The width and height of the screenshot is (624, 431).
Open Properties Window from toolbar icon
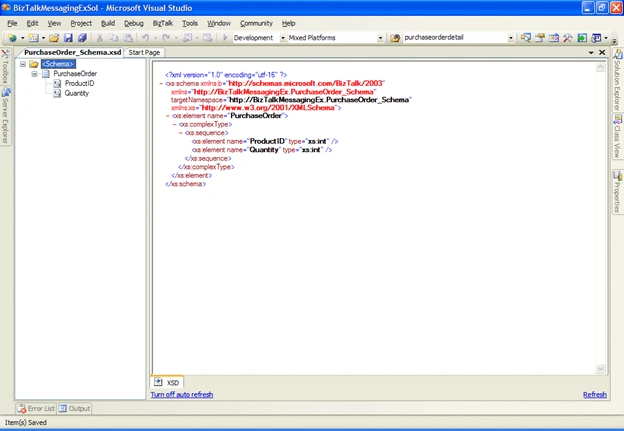click(540, 38)
